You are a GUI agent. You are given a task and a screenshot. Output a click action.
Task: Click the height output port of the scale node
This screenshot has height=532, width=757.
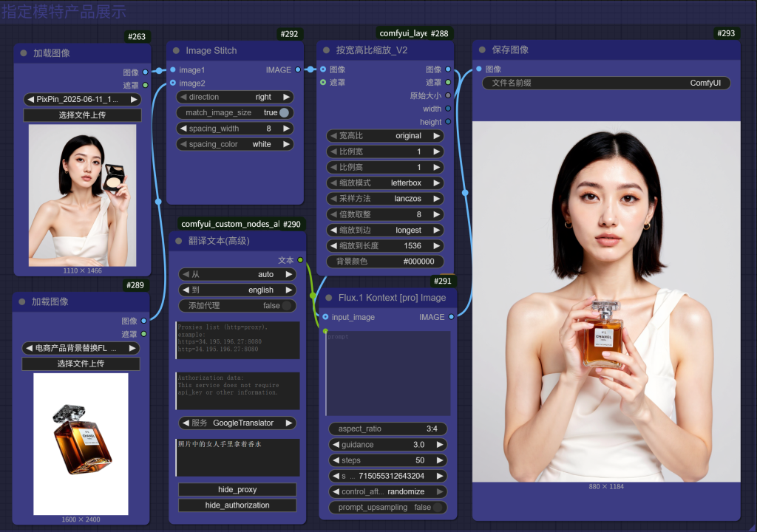pyautogui.click(x=448, y=122)
